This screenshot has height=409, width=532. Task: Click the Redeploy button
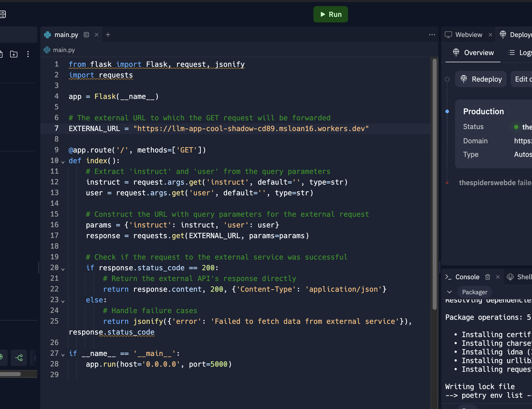pos(481,79)
